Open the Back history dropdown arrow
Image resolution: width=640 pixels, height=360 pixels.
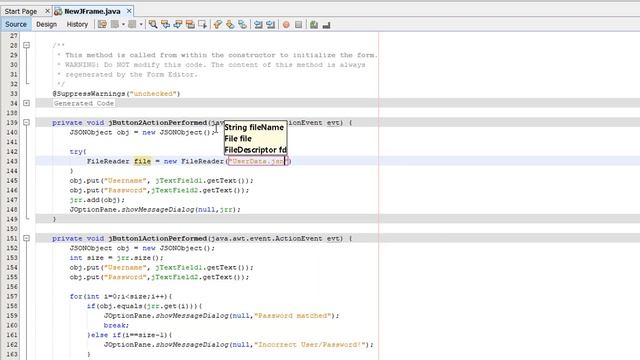click(123, 24)
